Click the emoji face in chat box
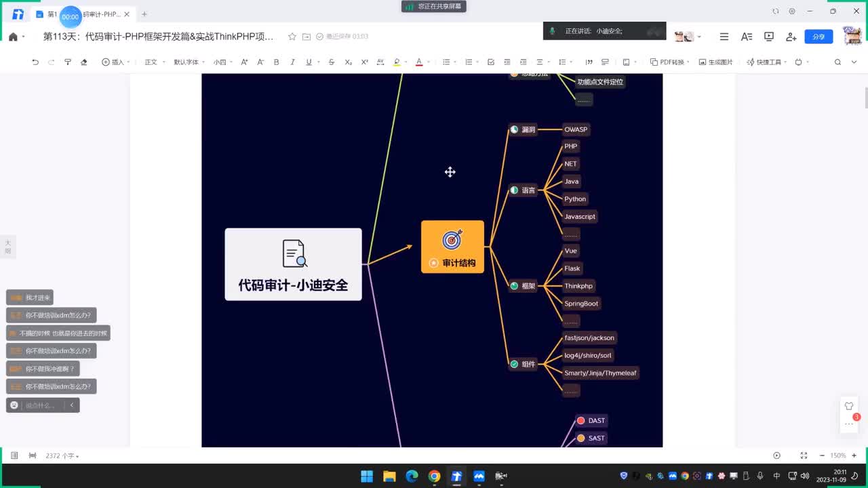 (x=14, y=405)
